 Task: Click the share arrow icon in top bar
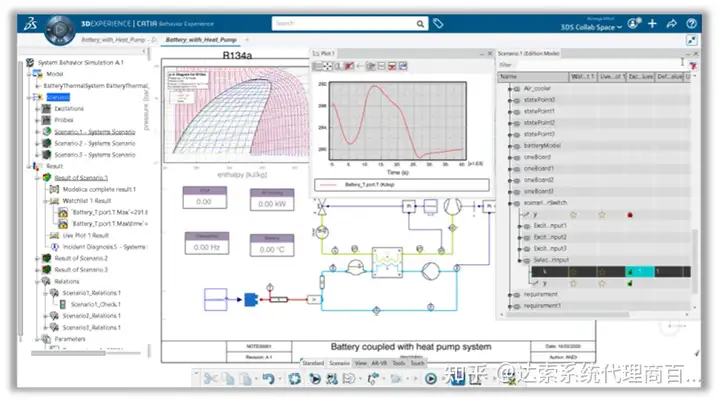pyautogui.click(x=672, y=23)
